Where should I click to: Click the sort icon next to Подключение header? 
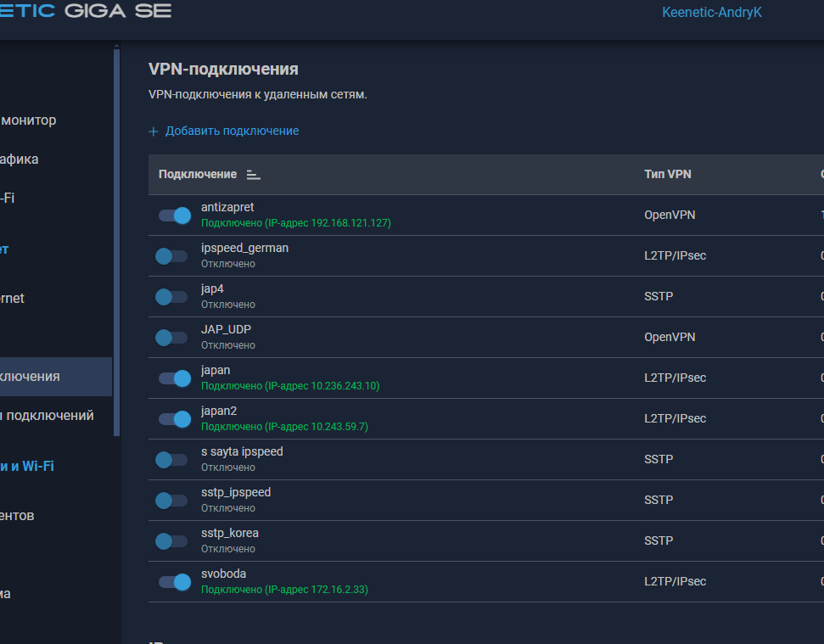coord(253,175)
